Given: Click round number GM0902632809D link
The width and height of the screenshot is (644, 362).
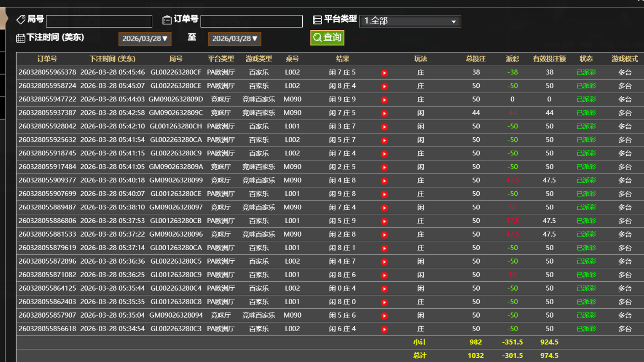Looking at the screenshot, I should [x=176, y=99].
